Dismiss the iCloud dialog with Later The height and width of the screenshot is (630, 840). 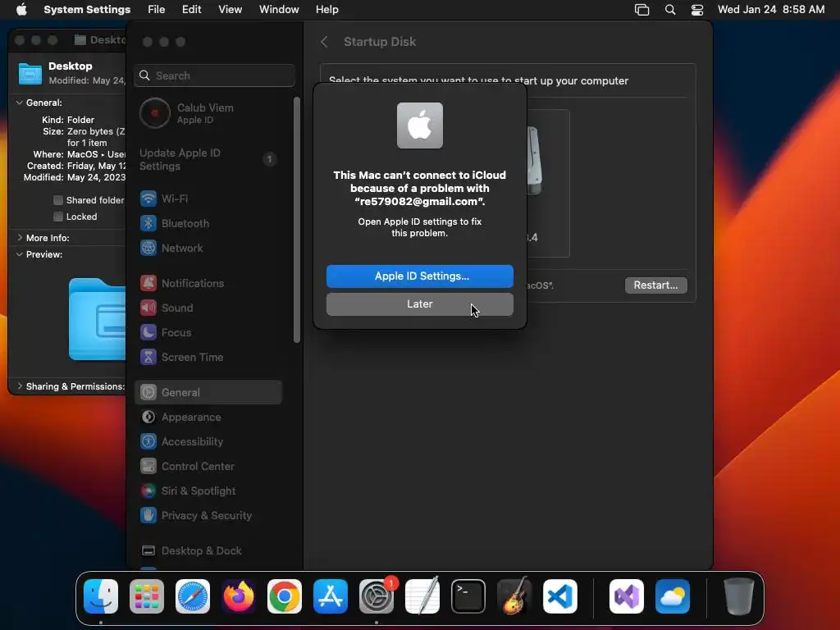(x=419, y=304)
